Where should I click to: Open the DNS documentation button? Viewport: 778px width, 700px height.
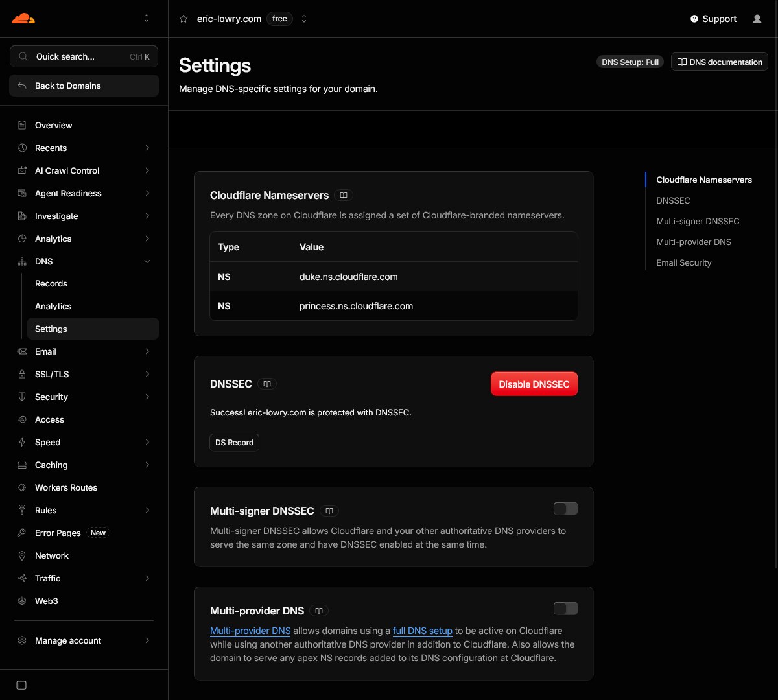pyautogui.click(x=720, y=62)
